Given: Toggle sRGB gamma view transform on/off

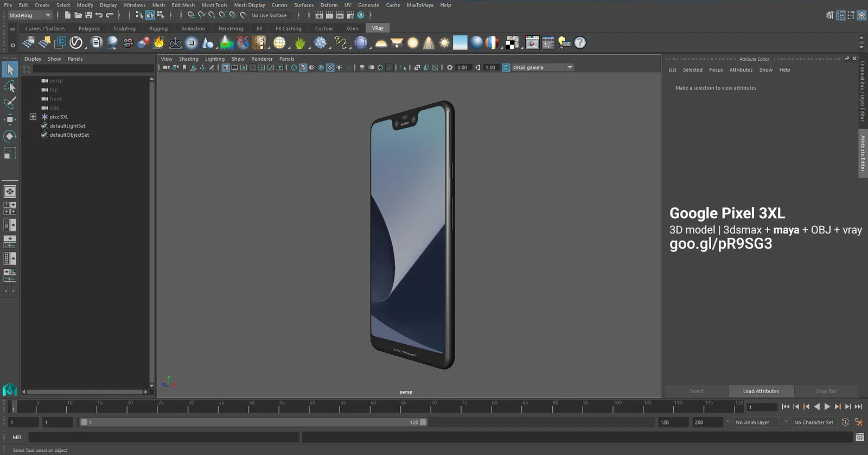Looking at the screenshot, I should pyautogui.click(x=506, y=67).
